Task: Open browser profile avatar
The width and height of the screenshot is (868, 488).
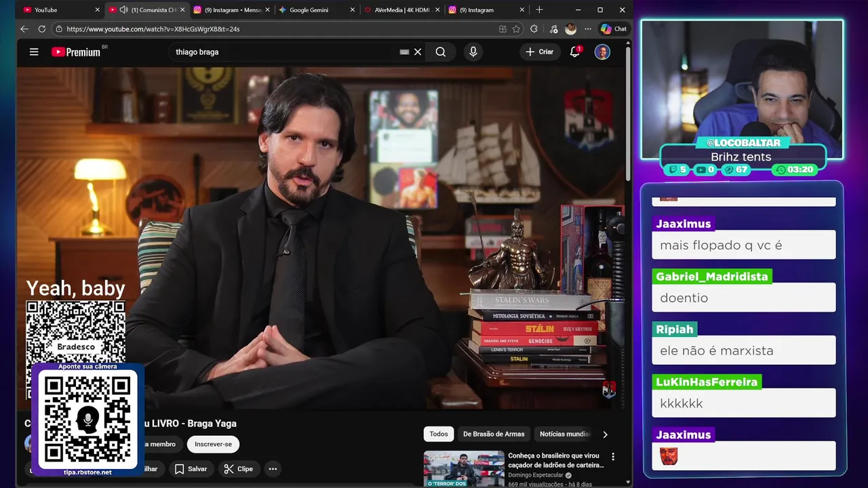Action: point(571,29)
